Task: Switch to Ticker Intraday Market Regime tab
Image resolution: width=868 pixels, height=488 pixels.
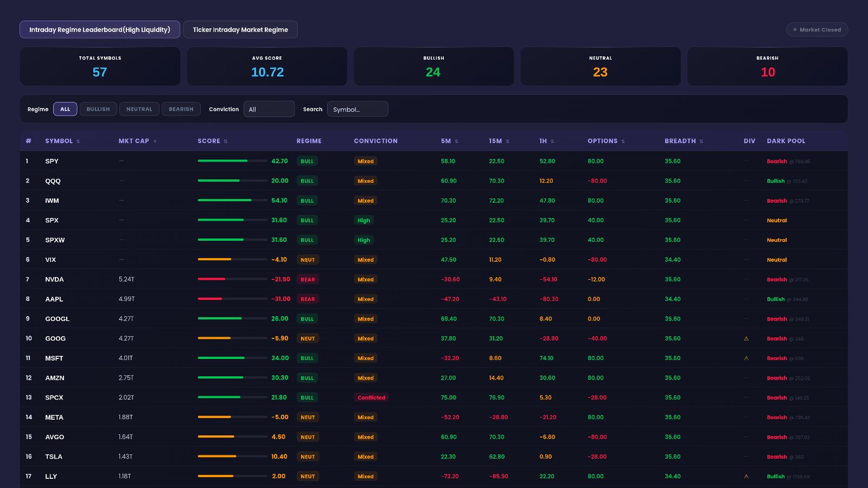Action: (x=240, y=30)
